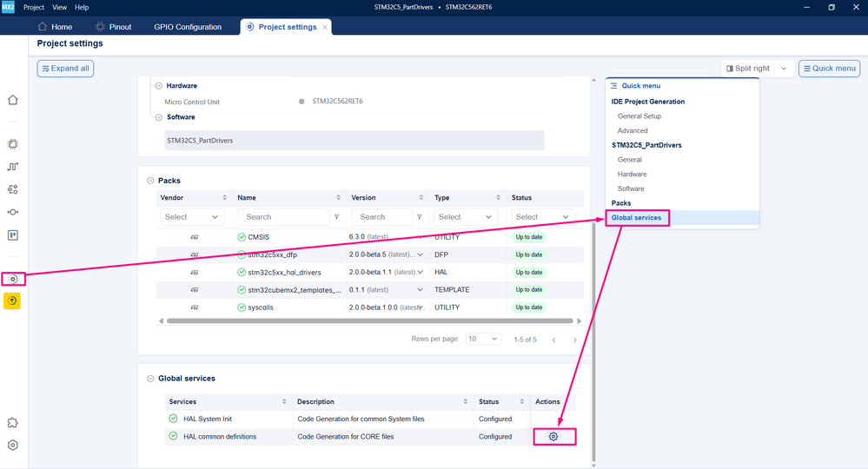Viewport: 868px width, 469px height.
Task: Jump to Packs in quick menu
Action: coord(621,203)
